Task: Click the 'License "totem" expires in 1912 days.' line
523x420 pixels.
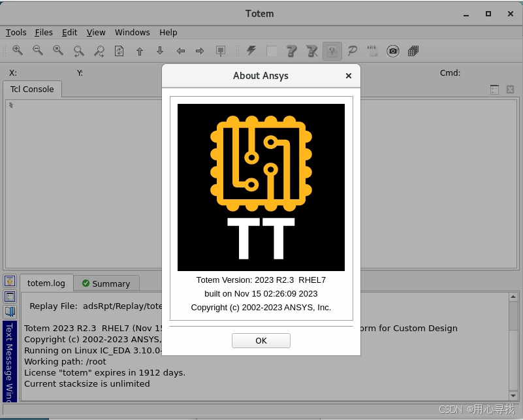Action: pos(104,372)
